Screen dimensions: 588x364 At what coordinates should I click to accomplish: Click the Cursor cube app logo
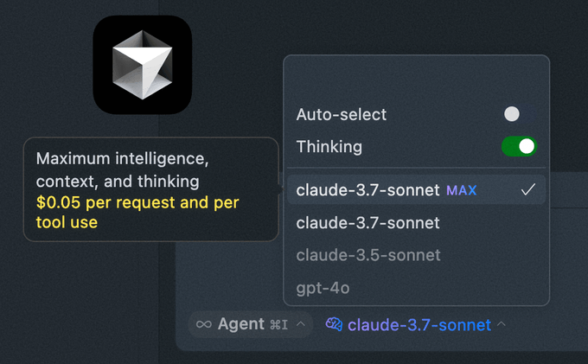pyautogui.click(x=142, y=66)
